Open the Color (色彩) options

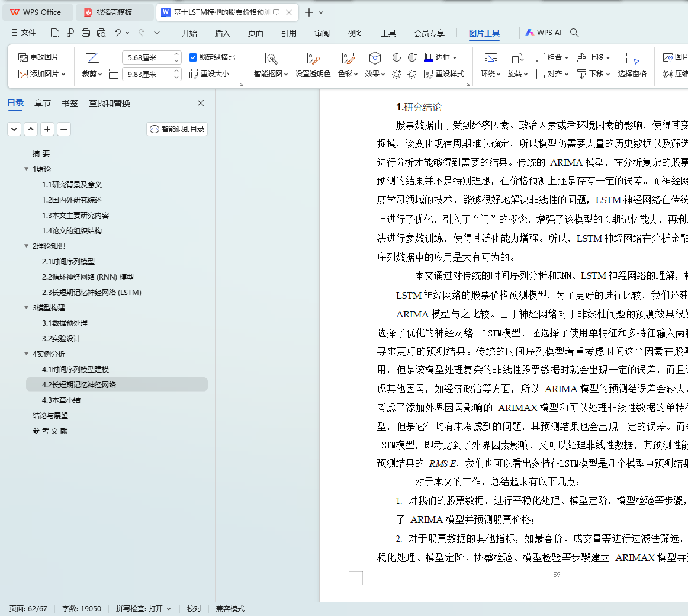coord(348,65)
